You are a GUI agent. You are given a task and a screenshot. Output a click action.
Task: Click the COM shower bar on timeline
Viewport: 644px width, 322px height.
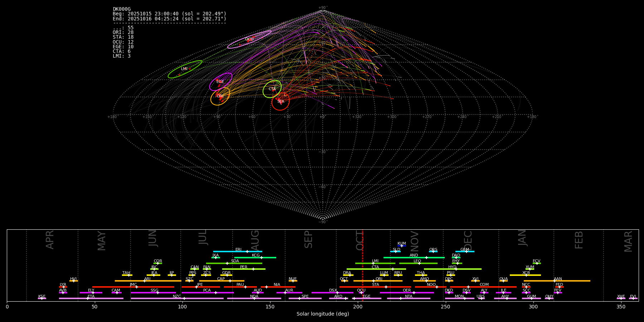[x=483, y=287]
